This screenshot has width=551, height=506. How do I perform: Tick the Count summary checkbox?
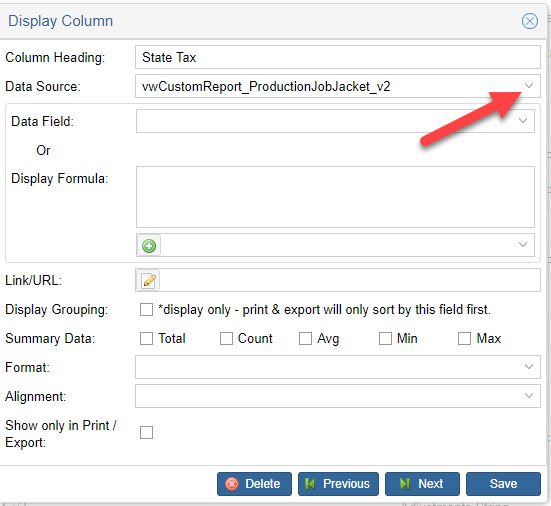pos(226,339)
